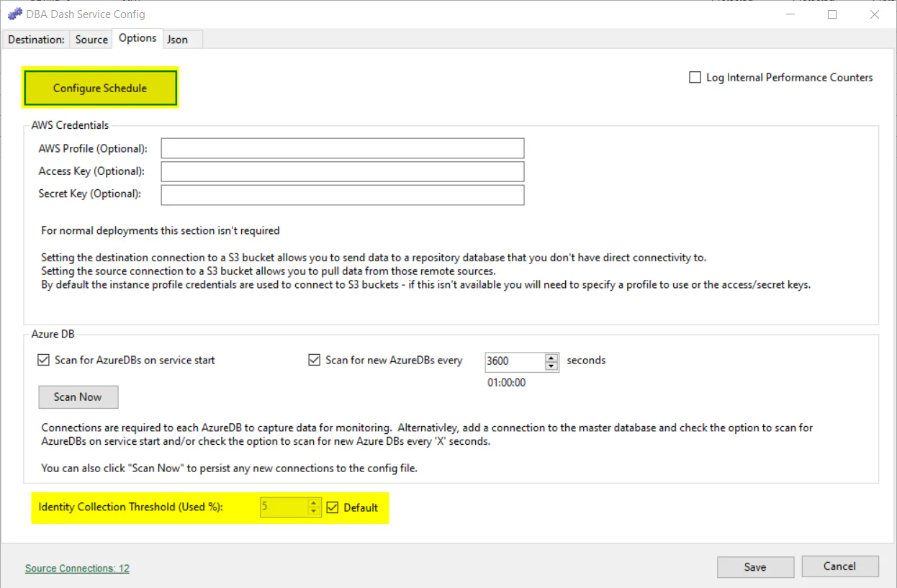Open the Source tab
This screenshot has width=897, height=588.
pos(91,40)
